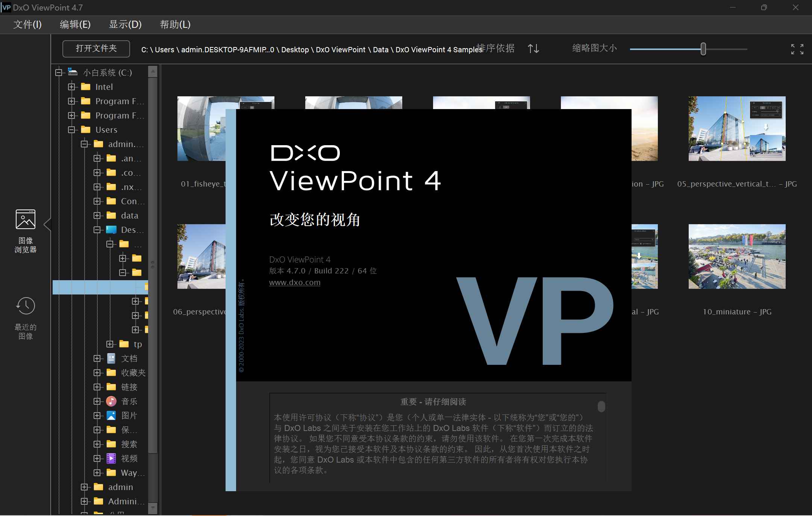Click the folder tree scrollbar up arrow
The height and width of the screenshot is (516, 812).
click(153, 71)
